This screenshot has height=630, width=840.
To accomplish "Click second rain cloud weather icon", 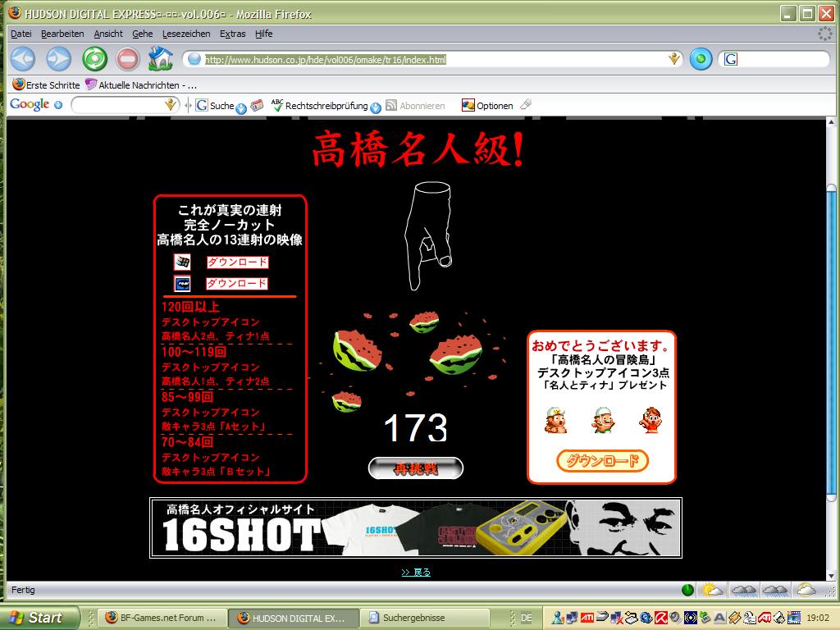I will [x=774, y=590].
